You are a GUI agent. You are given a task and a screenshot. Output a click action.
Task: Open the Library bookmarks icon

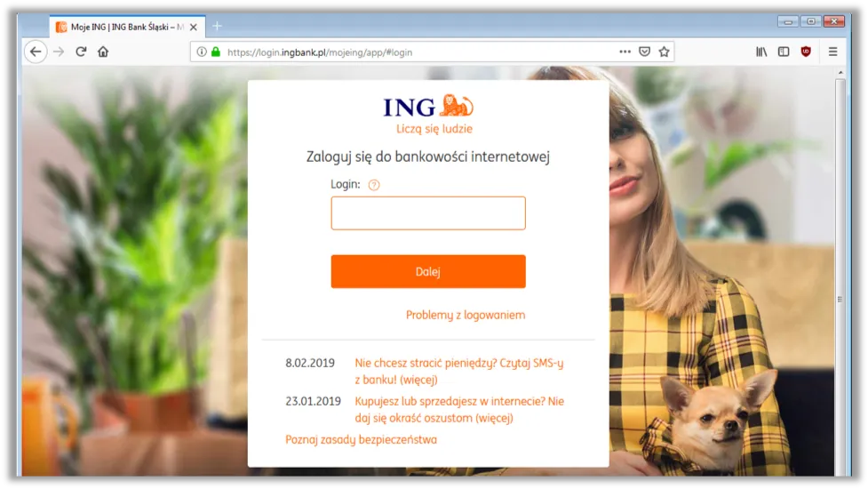click(x=761, y=52)
